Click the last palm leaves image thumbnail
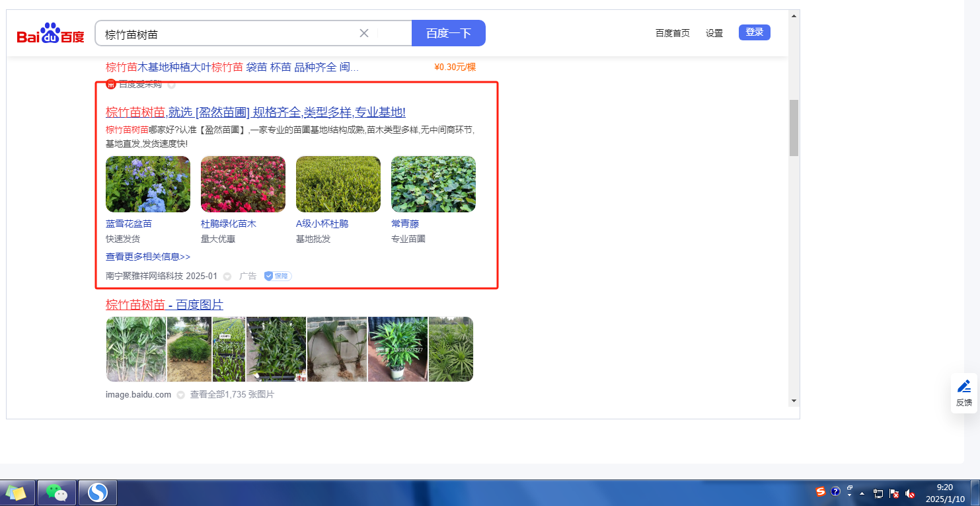The width and height of the screenshot is (980, 506). tap(451, 349)
